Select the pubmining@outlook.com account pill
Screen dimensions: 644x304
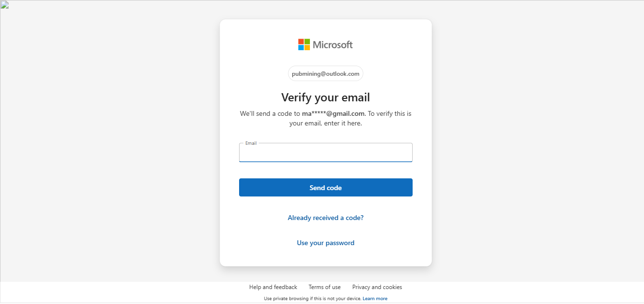tap(325, 74)
